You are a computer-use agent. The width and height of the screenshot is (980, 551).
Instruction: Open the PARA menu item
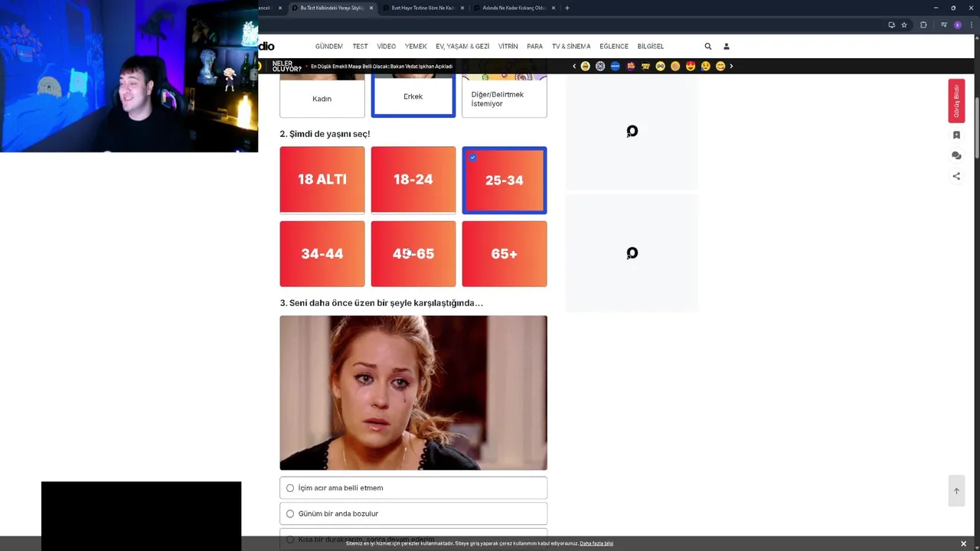pos(534,46)
